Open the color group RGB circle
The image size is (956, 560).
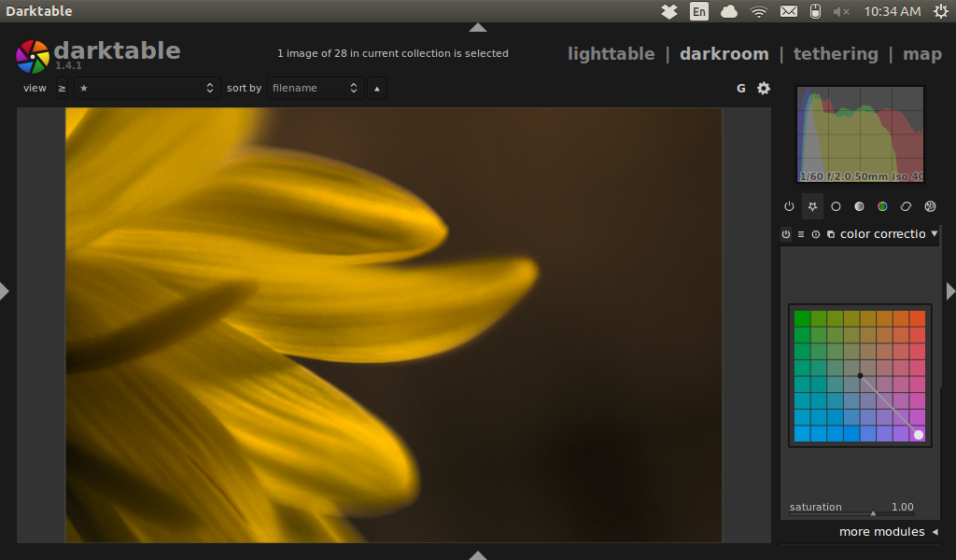(x=882, y=206)
